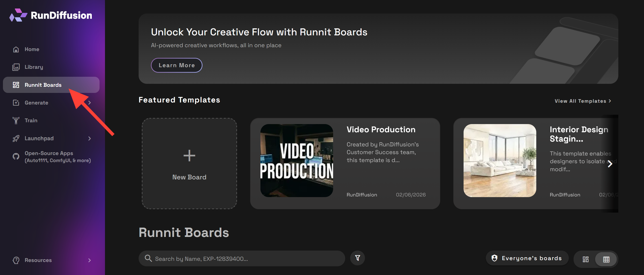Screen dimensions: 644x275
Task: Click the Resources help icon
Action: pos(16,260)
